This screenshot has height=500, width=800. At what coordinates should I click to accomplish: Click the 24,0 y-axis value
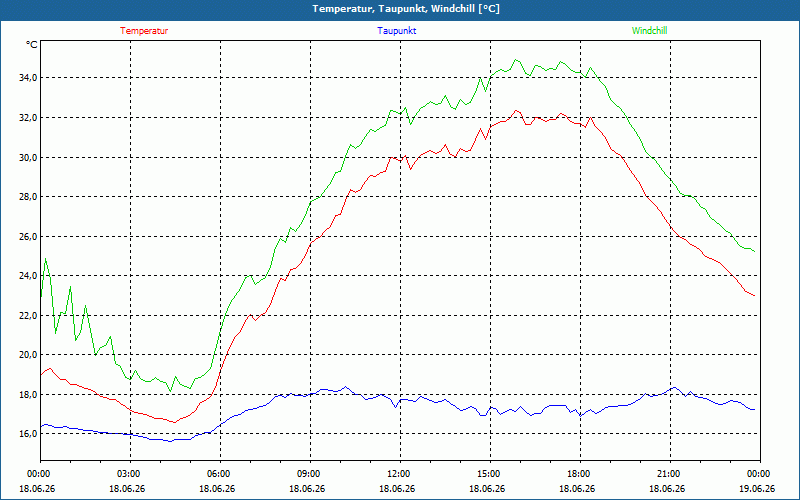[x=28, y=276]
